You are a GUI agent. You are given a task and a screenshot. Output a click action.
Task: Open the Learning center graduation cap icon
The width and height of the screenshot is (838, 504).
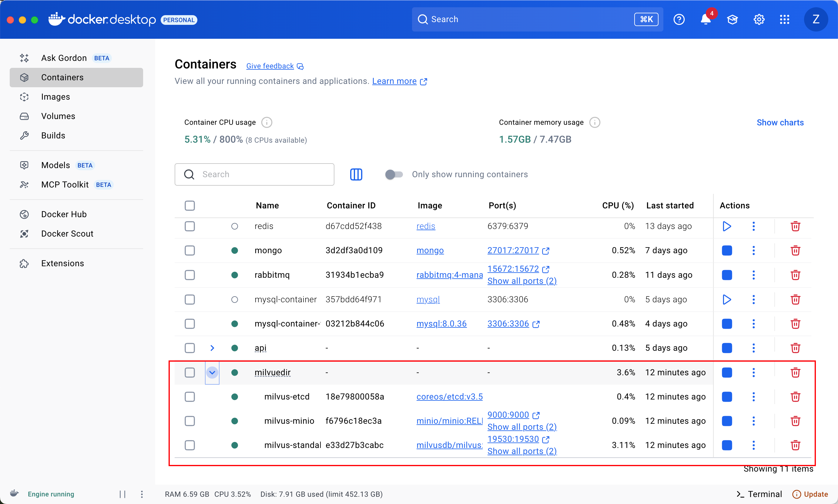[732, 19]
